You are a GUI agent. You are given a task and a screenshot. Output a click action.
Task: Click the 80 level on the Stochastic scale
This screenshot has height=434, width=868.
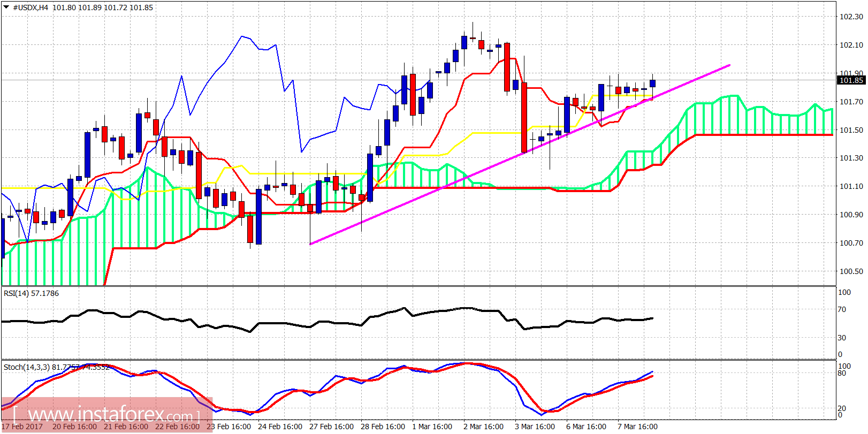point(842,373)
